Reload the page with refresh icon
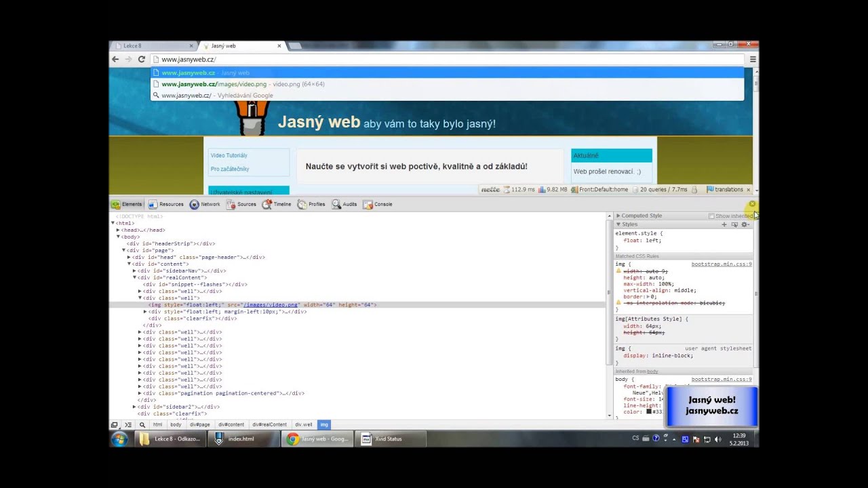868x488 pixels. pyautogui.click(x=142, y=59)
